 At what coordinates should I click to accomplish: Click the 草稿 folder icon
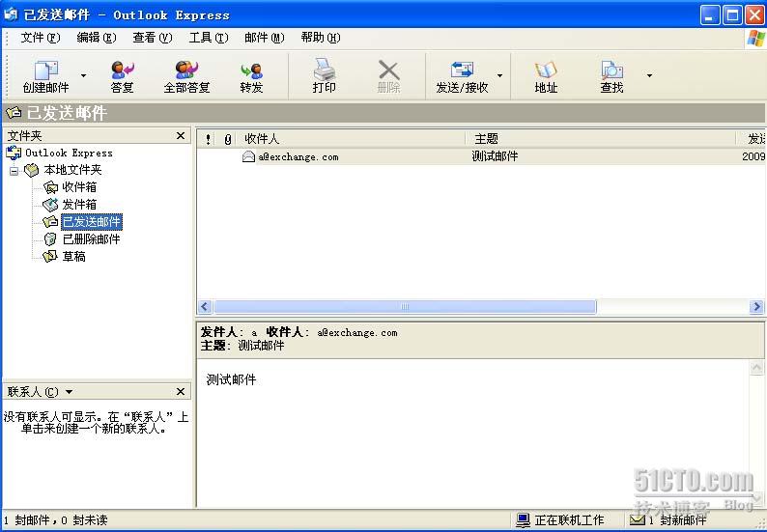point(50,256)
